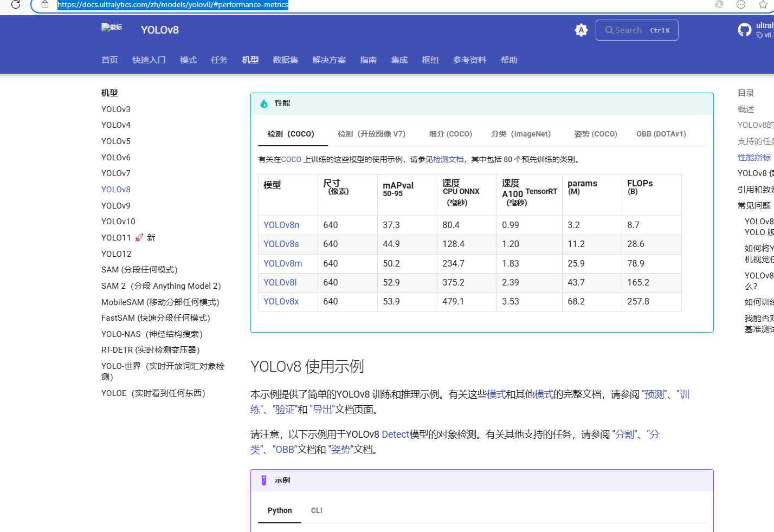
Task: Open the 集成 nav tab
Action: pyautogui.click(x=399, y=60)
